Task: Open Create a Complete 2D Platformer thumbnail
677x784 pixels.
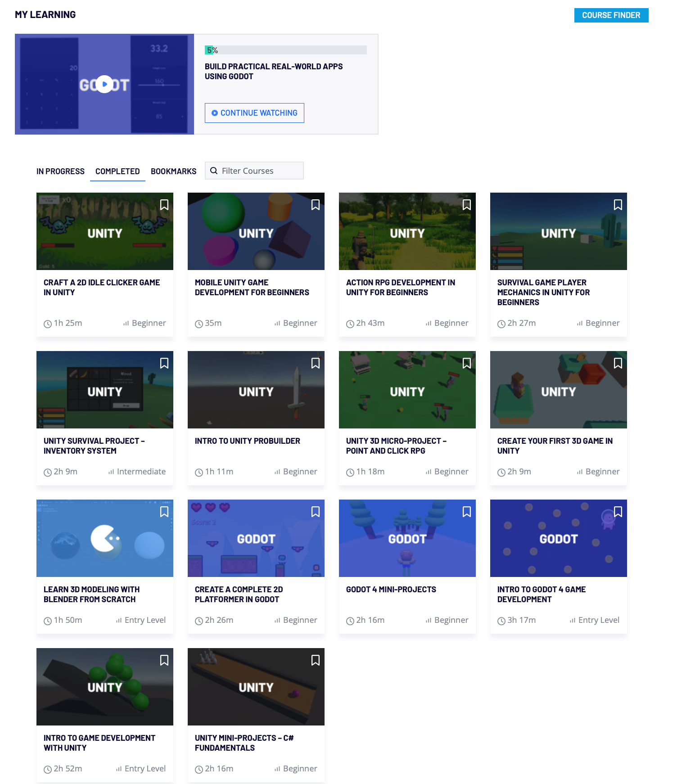Action: [x=256, y=538]
